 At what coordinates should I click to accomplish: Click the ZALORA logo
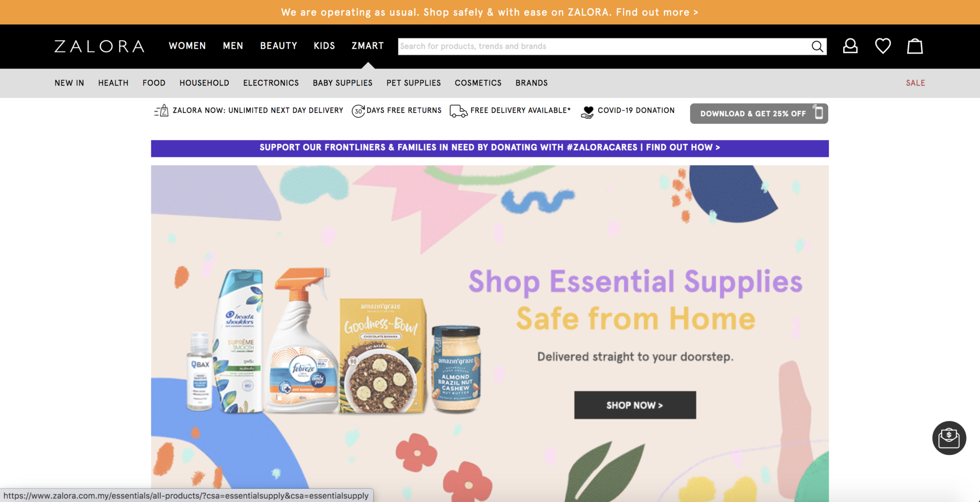tap(100, 46)
